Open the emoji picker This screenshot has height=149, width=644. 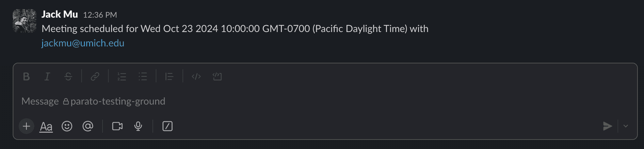coord(67,126)
